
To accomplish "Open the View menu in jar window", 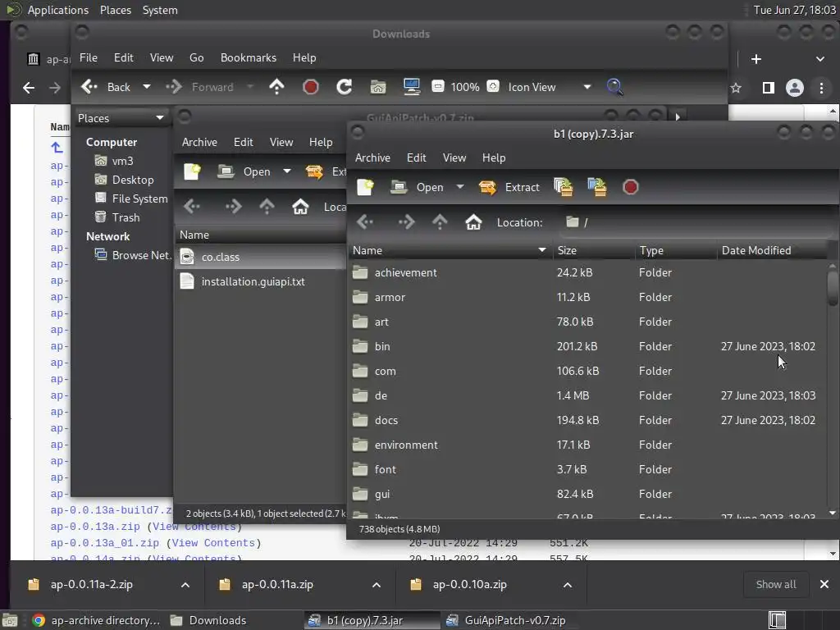I will 454,157.
